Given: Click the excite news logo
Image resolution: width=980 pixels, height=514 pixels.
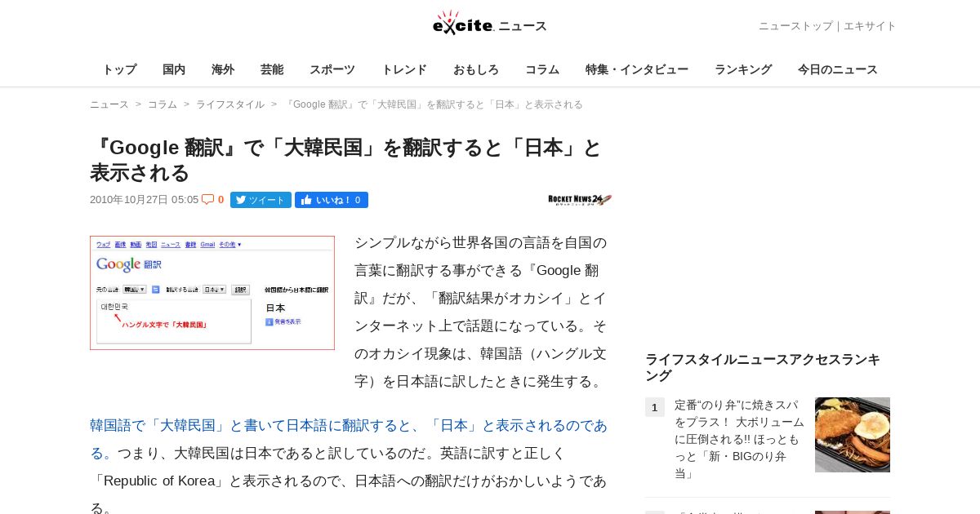Looking at the screenshot, I should pyautogui.click(x=489, y=24).
